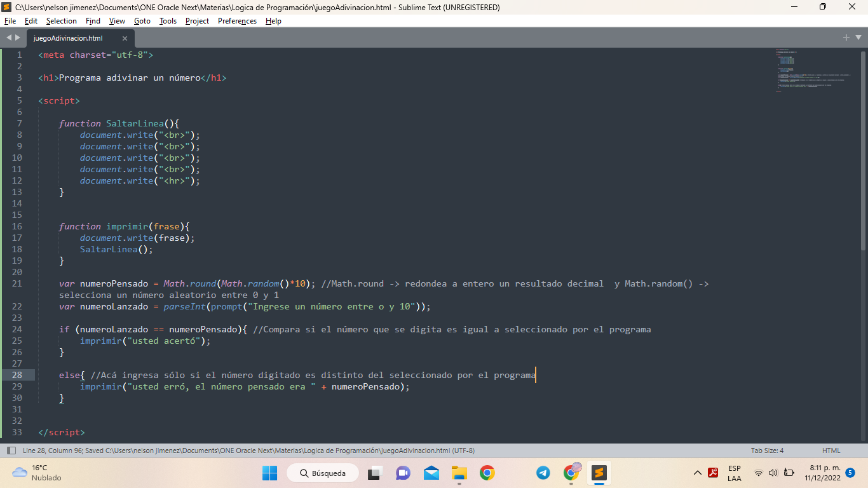
Task: Add a new tab with plus icon
Action: [846, 37]
